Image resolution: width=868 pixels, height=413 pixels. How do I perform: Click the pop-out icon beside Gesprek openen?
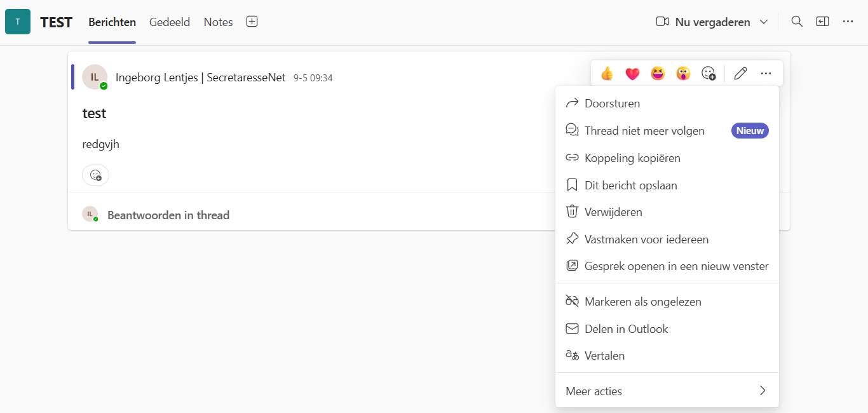[x=572, y=266]
